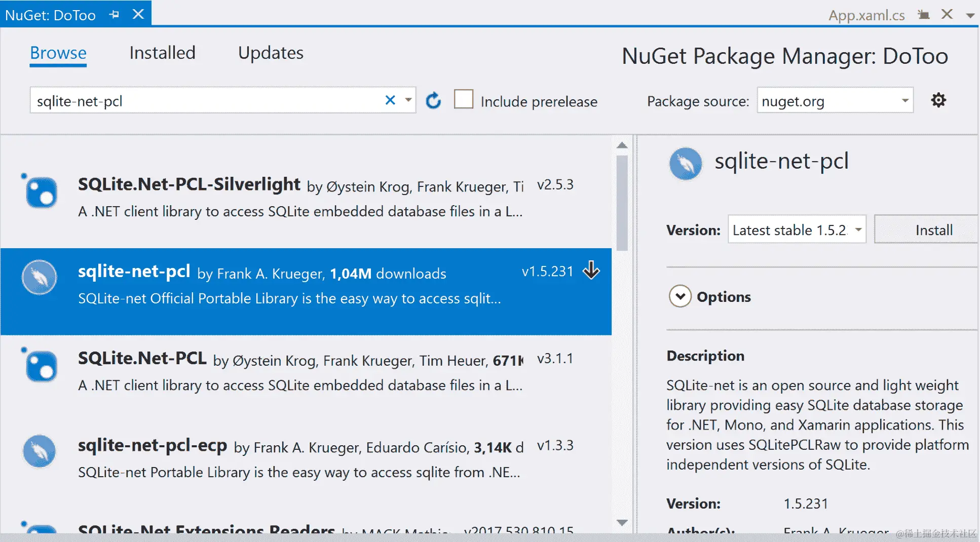Pin the NuGet: DoToo tab
Viewport: 980px width, 542px height.
tap(115, 15)
